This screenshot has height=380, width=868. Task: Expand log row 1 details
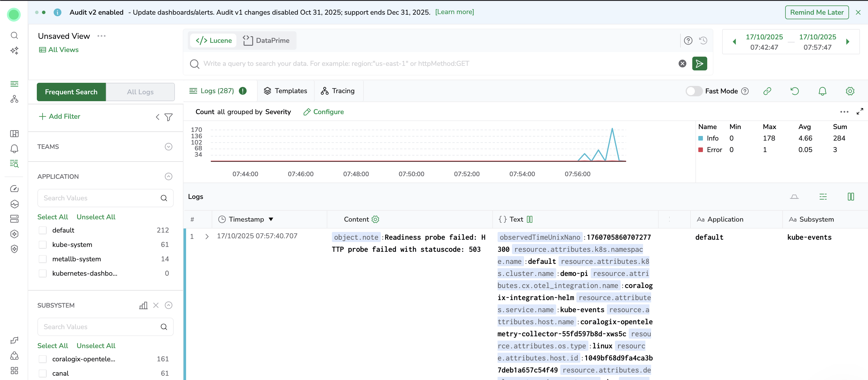point(207,237)
